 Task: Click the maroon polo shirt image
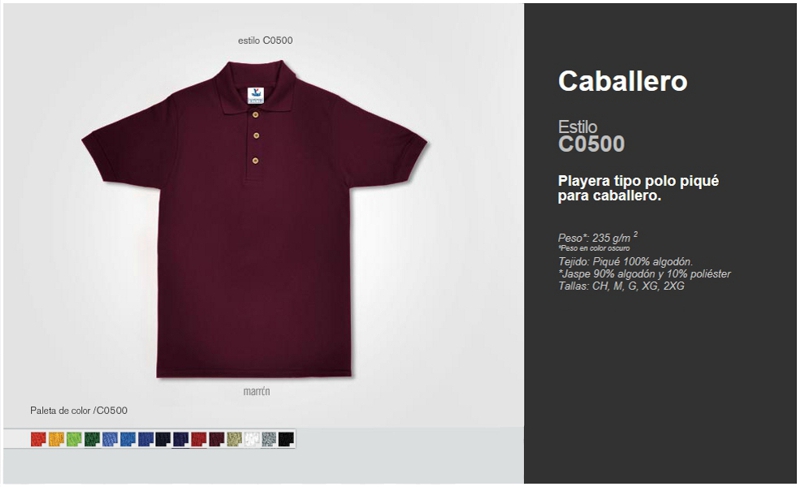255,219
